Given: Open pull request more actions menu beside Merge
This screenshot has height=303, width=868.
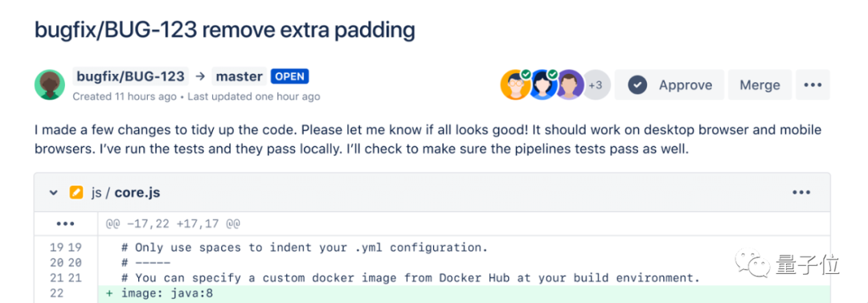Looking at the screenshot, I should 813,84.
